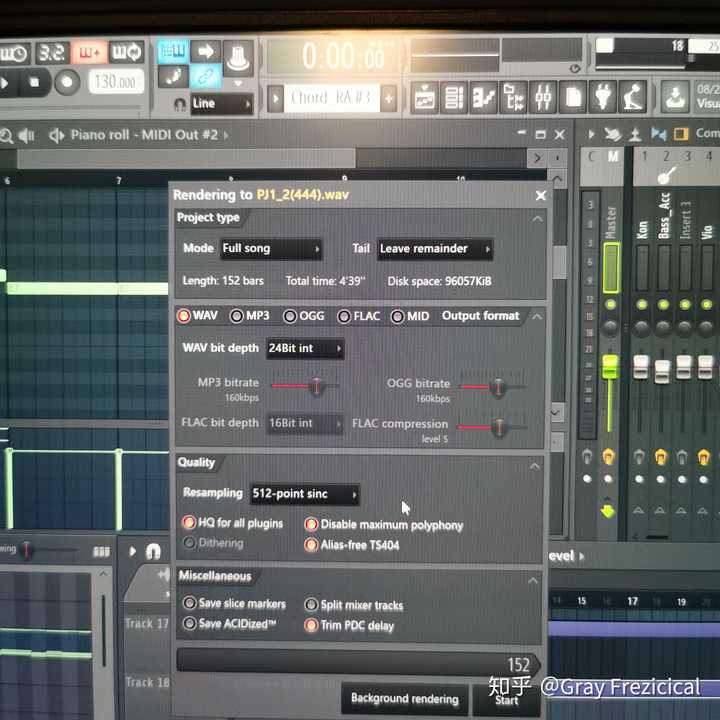Click the Start render button
The width and height of the screenshot is (720, 720).
coord(506,700)
